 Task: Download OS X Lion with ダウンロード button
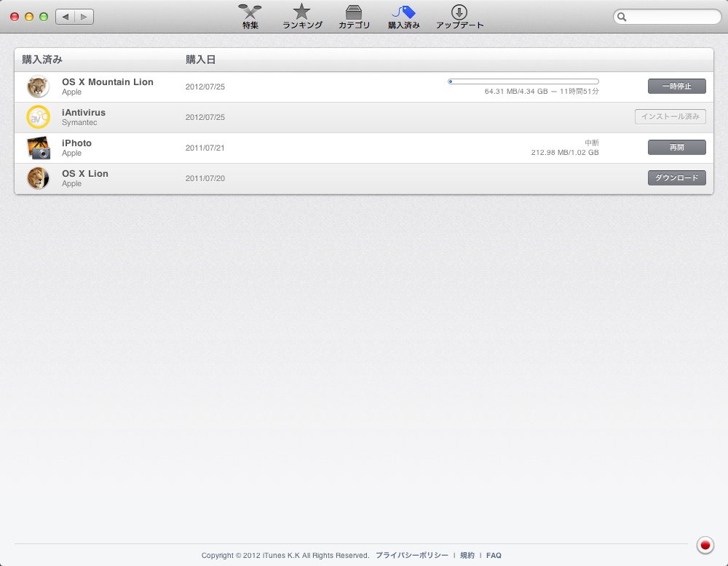coord(676,178)
